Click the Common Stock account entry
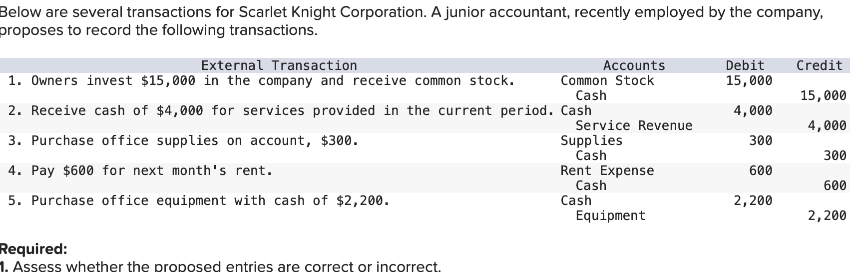Viewport: 868px width, 272px height. click(x=607, y=80)
